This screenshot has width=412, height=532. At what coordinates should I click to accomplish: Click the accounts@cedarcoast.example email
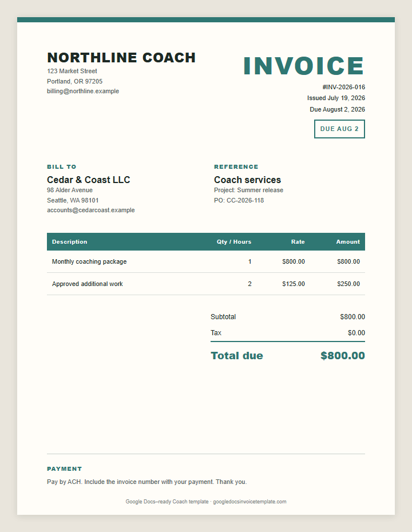(90, 210)
